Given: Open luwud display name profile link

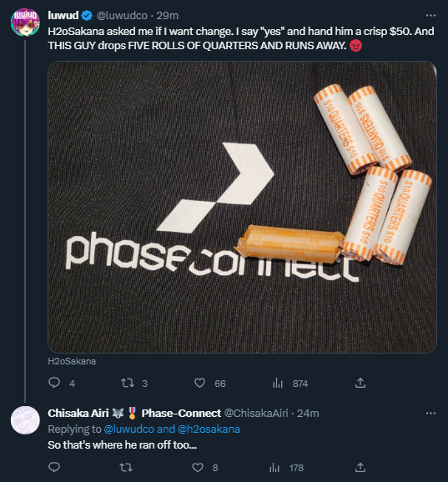Looking at the screenshot, I should [x=63, y=15].
